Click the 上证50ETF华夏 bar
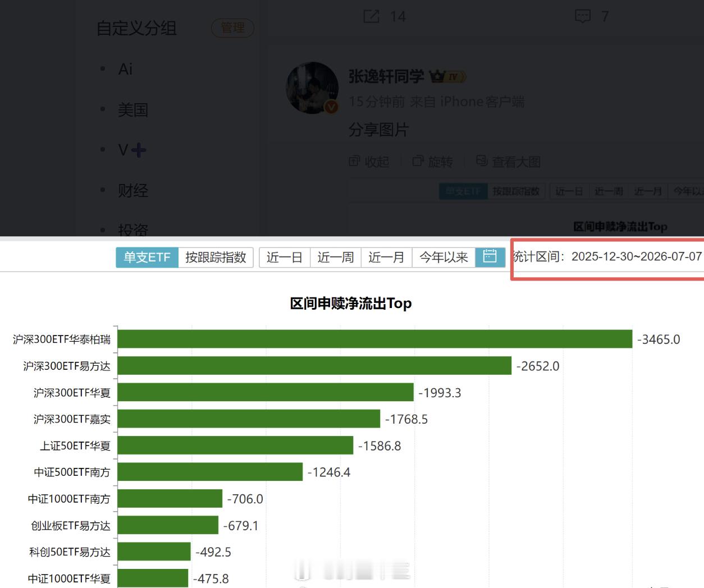704x588 pixels. pos(236,445)
